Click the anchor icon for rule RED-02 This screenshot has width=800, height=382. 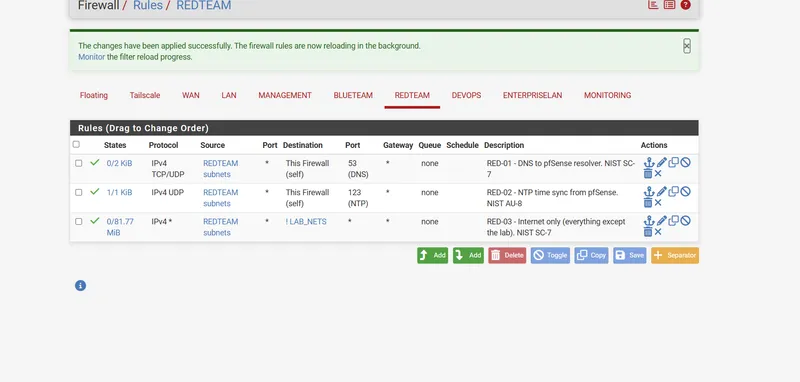click(x=648, y=192)
